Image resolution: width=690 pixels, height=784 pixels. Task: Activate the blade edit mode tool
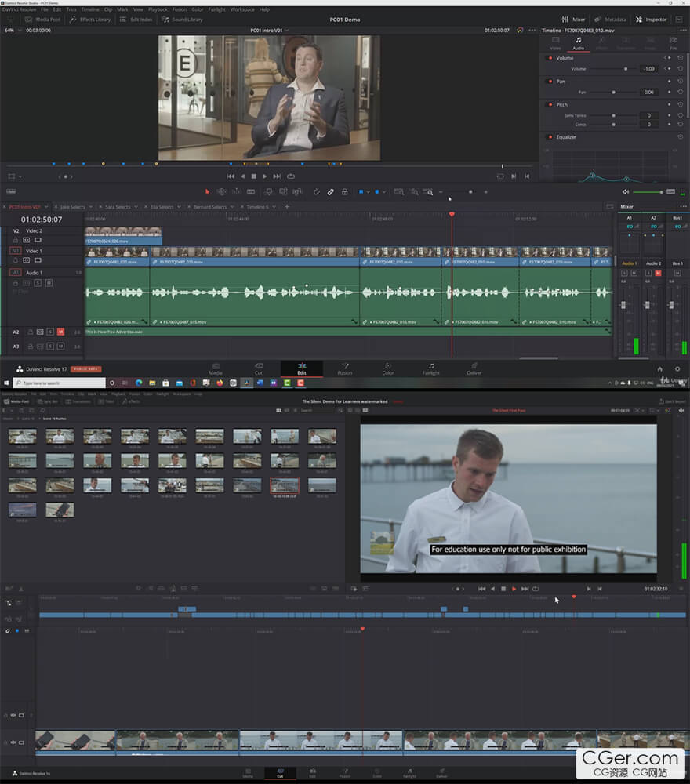click(x=251, y=192)
